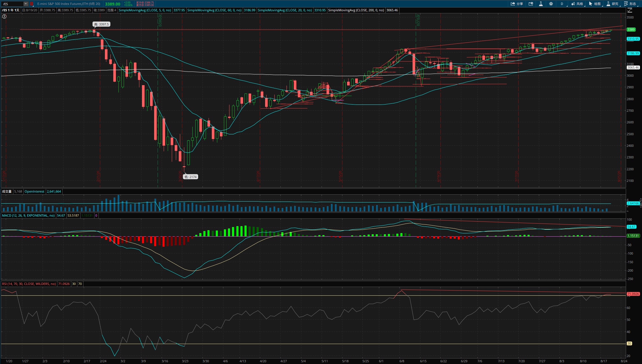Open the 分享 (Share) menu
The width and height of the screenshot is (642, 364).
coord(517,4)
